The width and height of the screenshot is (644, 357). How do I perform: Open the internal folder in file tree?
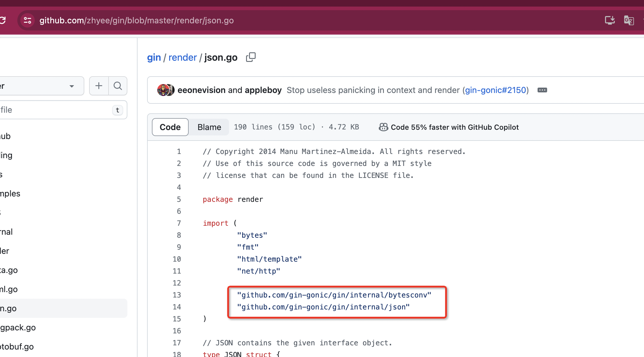coord(6,232)
